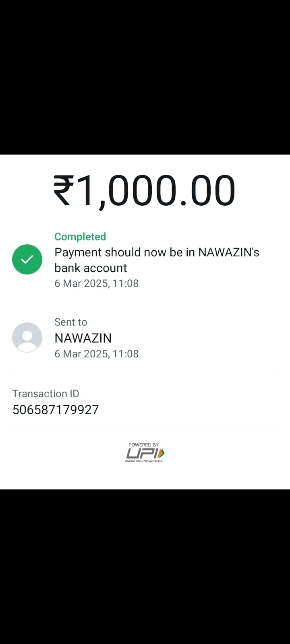Image resolution: width=290 pixels, height=644 pixels.
Task: Open recipient NAWAZIN below Sent to
Action: pyautogui.click(x=83, y=338)
